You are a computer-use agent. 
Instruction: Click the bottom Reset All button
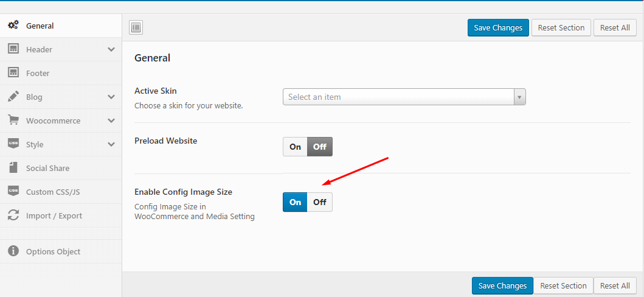click(615, 285)
